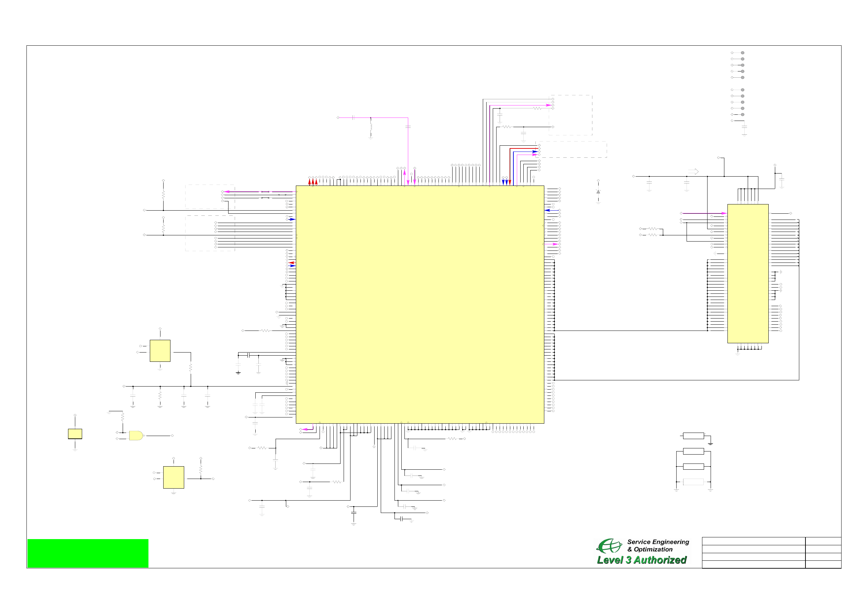This screenshot has height=614, width=868.
Task: Click the faded gray rectangle component at bottom right
Action: (693, 482)
